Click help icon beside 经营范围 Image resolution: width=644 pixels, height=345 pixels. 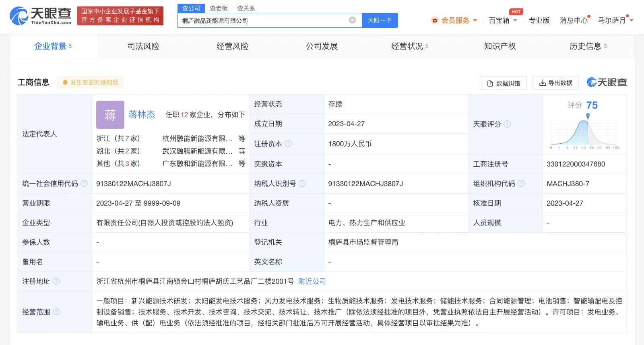pyautogui.click(x=56, y=312)
